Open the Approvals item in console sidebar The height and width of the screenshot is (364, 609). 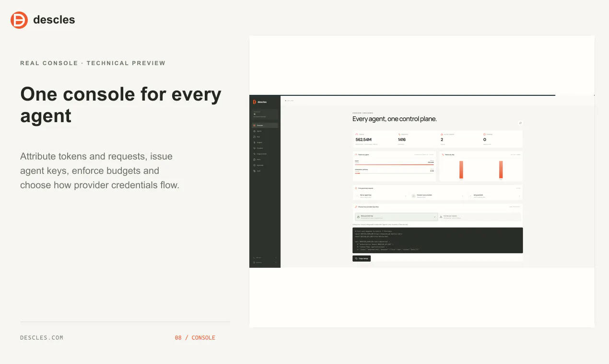click(x=265, y=165)
